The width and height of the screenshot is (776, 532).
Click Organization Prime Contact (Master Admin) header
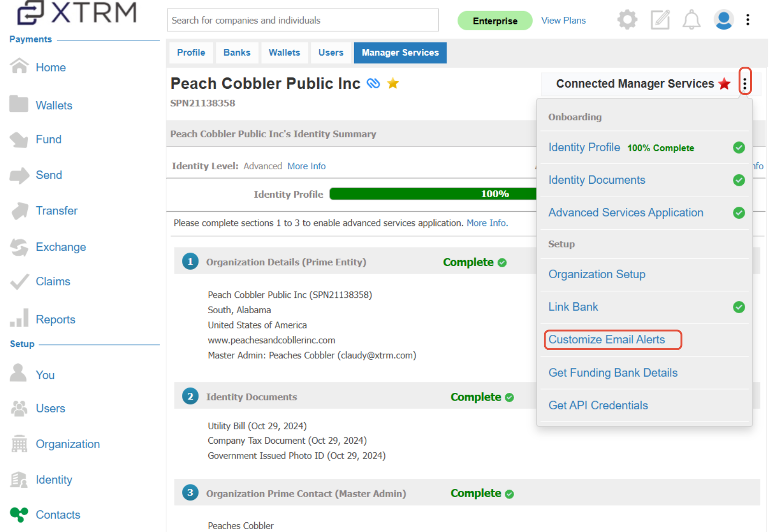[306, 494]
